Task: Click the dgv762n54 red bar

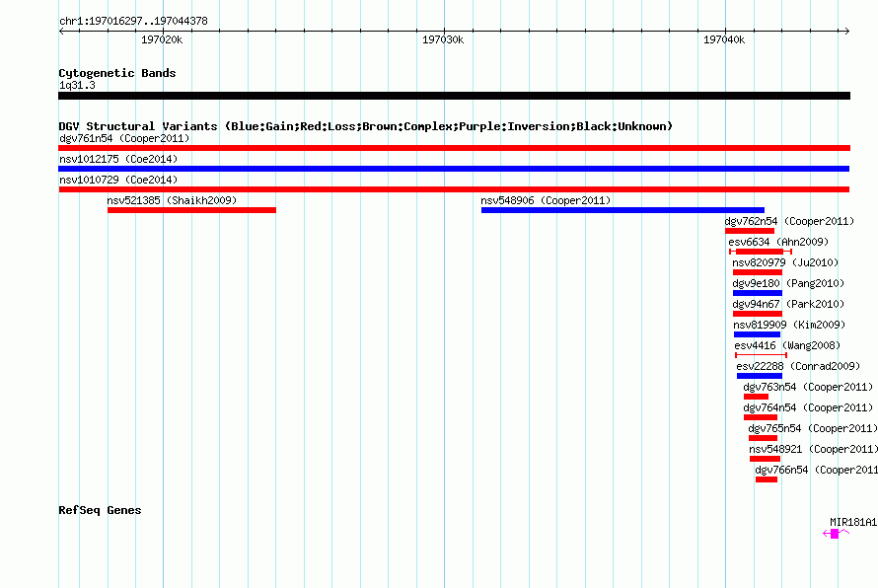Action: (x=750, y=231)
